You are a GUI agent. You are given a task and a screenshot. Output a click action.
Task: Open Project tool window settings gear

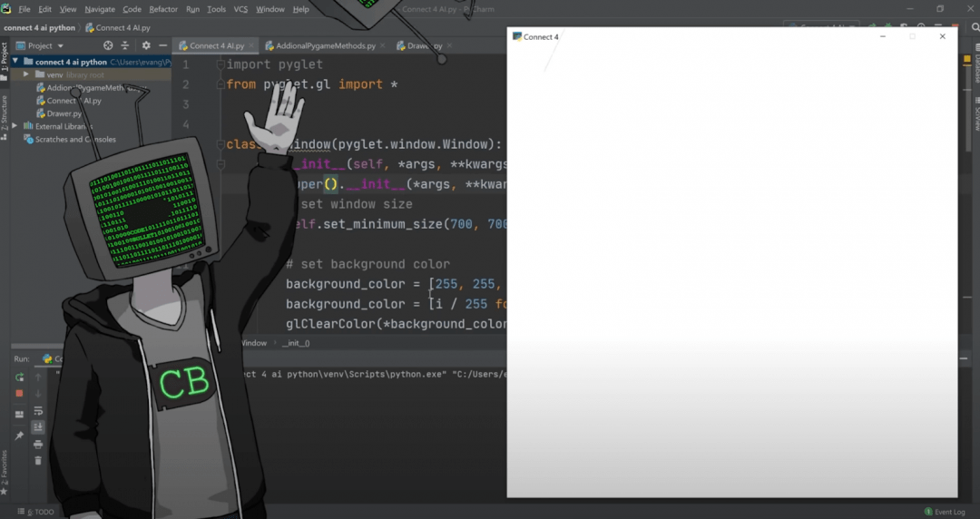pyautogui.click(x=146, y=45)
